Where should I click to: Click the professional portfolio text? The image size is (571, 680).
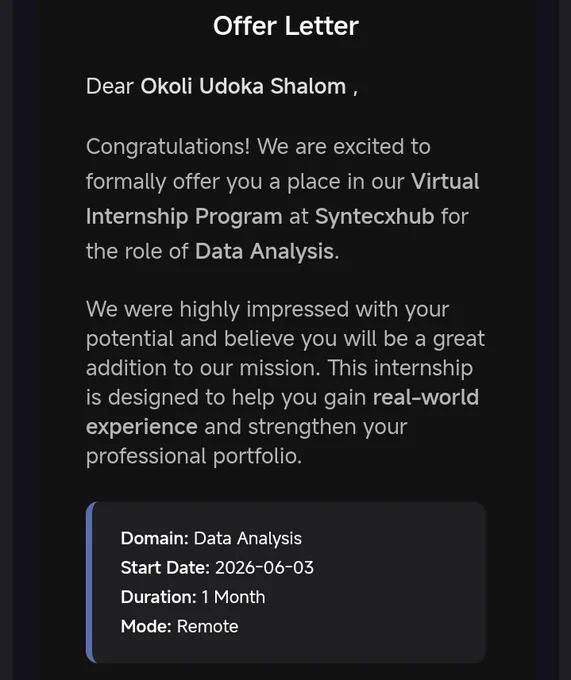pos(194,456)
